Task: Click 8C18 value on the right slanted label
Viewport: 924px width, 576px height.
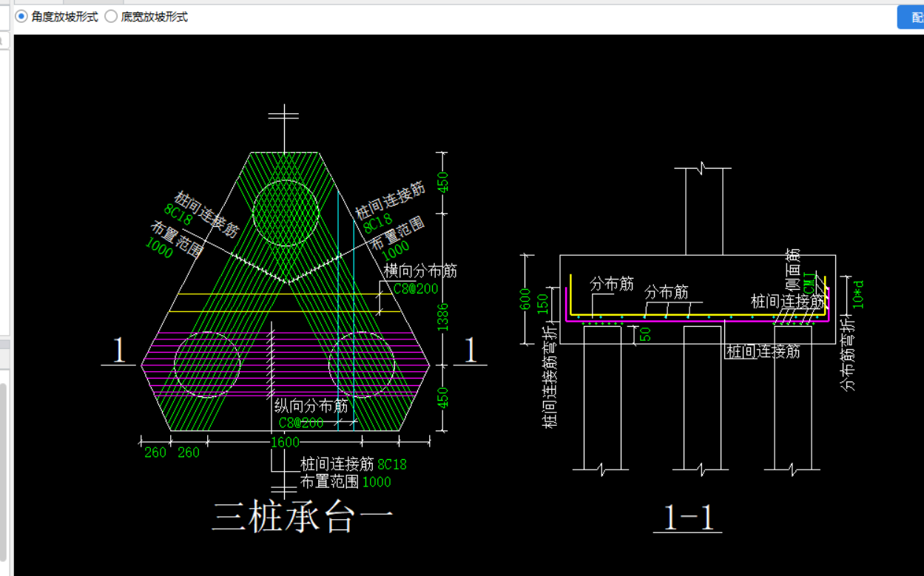Action: pos(377,223)
